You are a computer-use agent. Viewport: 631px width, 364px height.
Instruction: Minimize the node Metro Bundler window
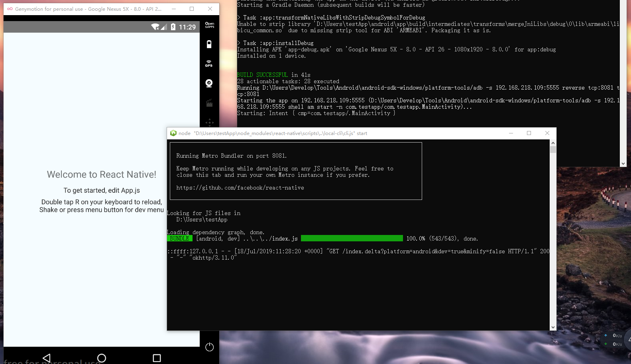click(x=511, y=133)
